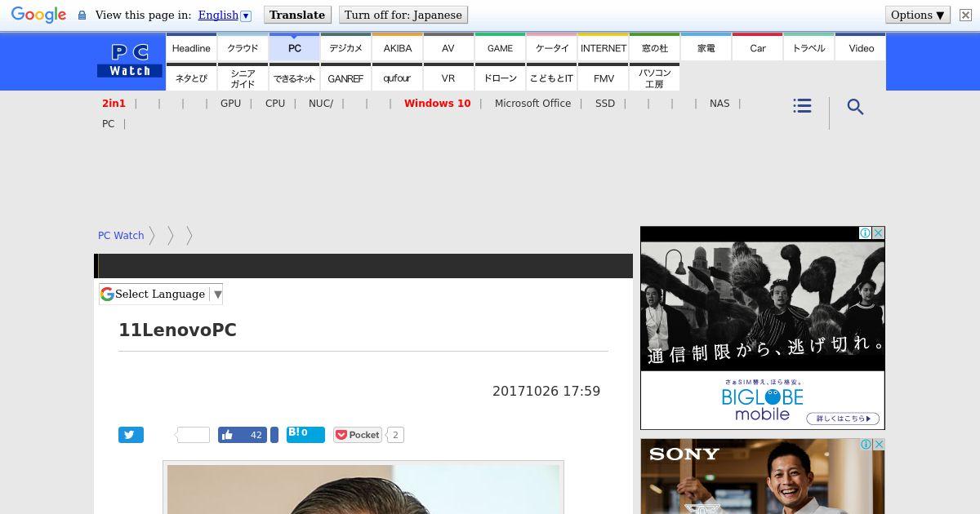
Task: Open the 窓の杜 tab
Action: pyautogui.click(x=654, y=47)
